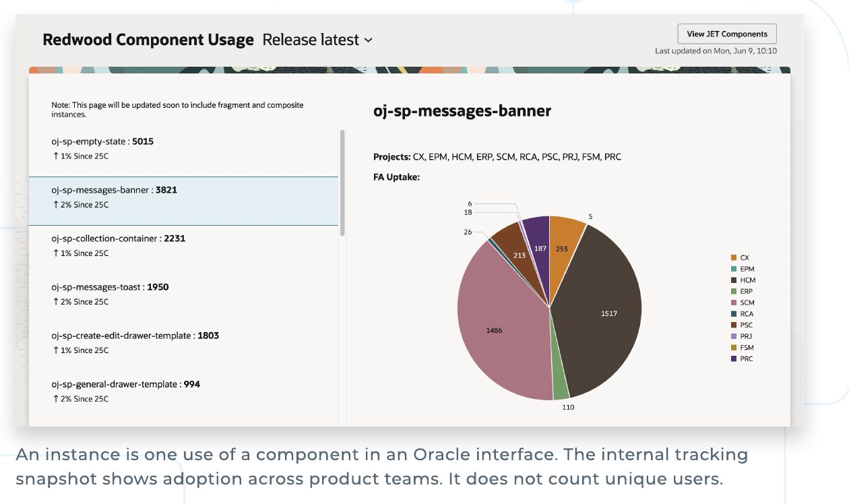Click the CX legend color swatch
Screen dimensions: 849x504
click(734, 257)
